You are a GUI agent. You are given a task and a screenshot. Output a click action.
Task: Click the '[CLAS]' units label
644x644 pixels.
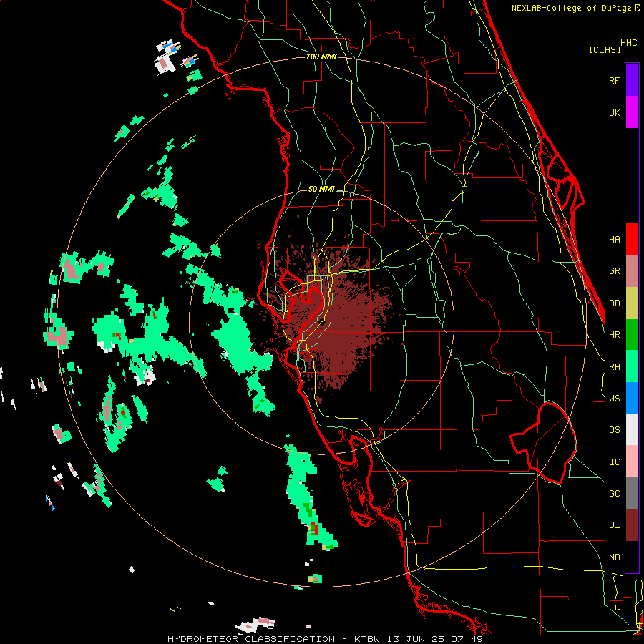click(x=605, y=49)
